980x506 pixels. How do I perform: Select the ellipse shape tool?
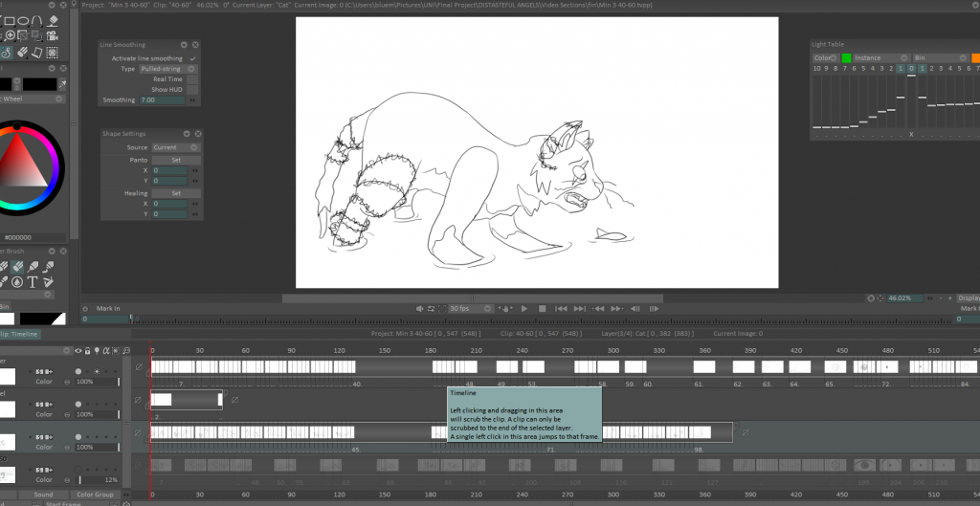click(x=24, y=21)
